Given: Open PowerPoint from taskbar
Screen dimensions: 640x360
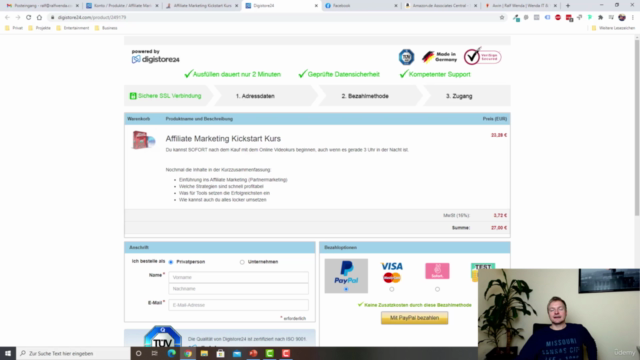Looking at the screenshot, I should click(x=253, y=353).
